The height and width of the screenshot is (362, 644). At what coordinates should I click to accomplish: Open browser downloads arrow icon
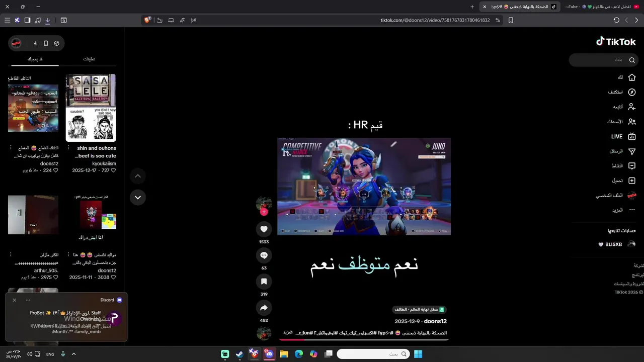coord(47,20)
